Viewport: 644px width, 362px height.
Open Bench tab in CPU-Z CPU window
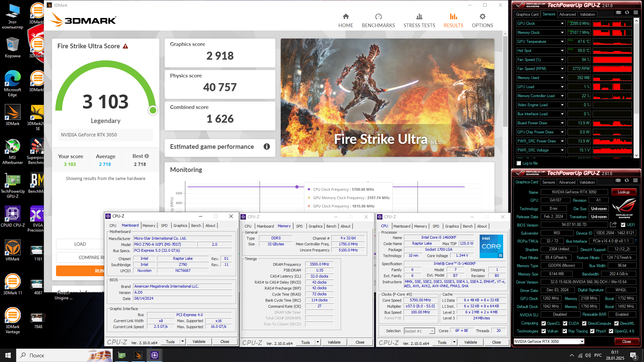click(x=468, y=226)
